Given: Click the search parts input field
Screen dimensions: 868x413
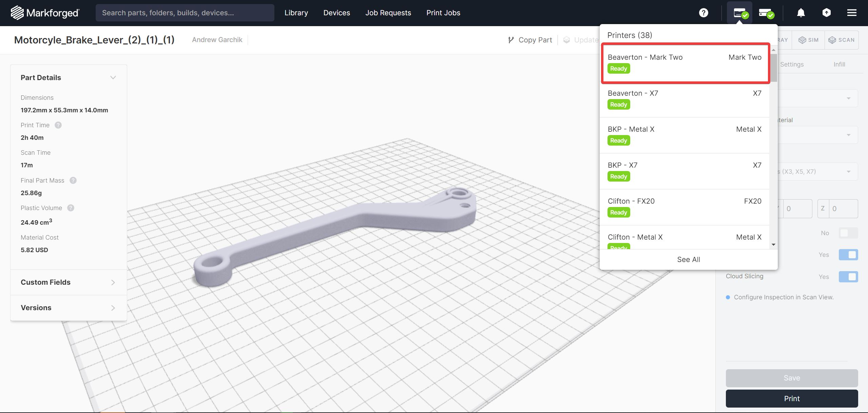Looking at the screenshot, I should [x=185, y=13].
